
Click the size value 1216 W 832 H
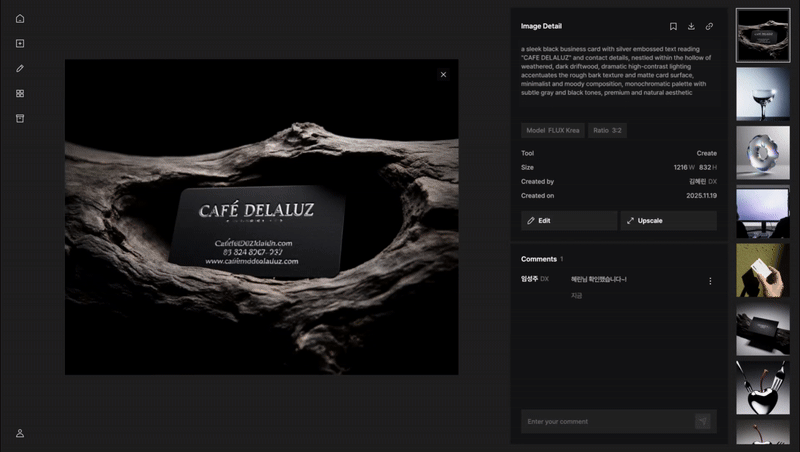coord(695,167)
